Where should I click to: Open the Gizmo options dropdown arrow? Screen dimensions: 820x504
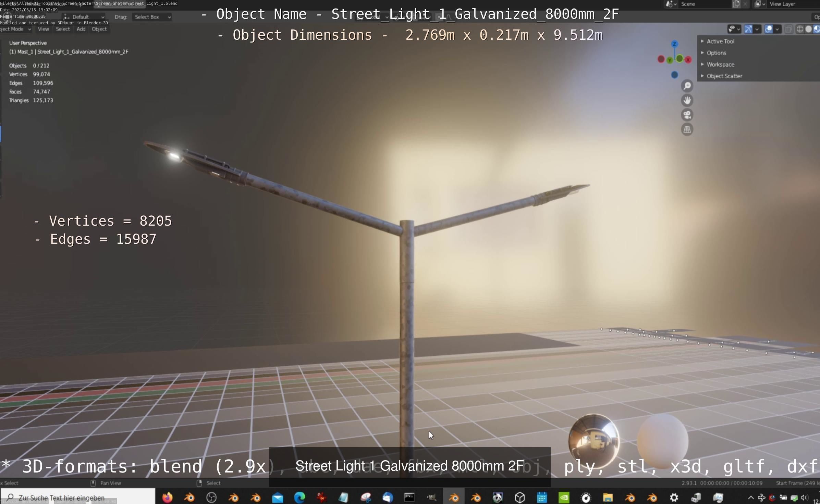[x=757, y=29]
